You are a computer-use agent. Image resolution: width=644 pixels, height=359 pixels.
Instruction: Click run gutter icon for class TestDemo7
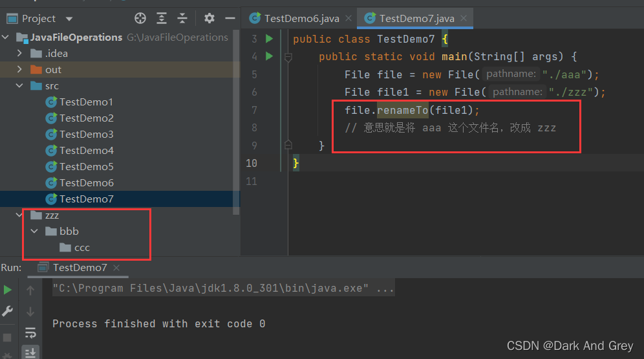coord(270,39)
